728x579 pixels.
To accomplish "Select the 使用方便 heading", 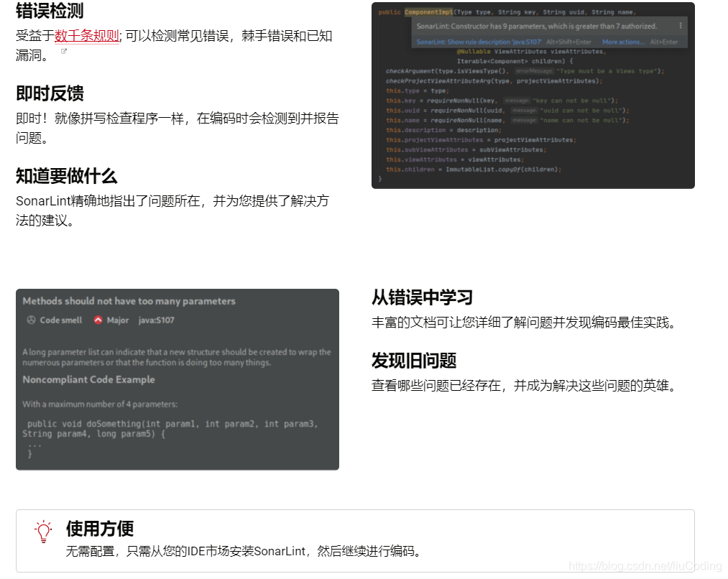I will pyautogui.click(x=100, y=529).
